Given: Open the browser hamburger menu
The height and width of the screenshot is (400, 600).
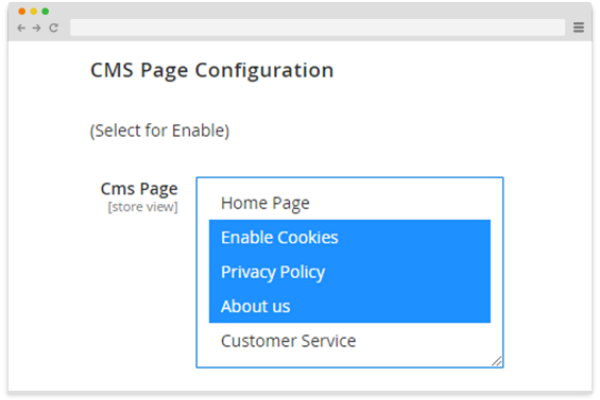Looking at the screenshot, I should point(578,28).
